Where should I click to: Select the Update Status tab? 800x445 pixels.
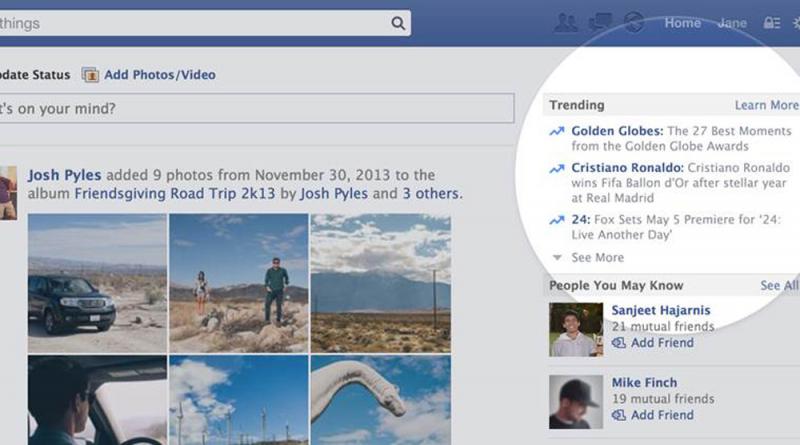coord(35,75)
